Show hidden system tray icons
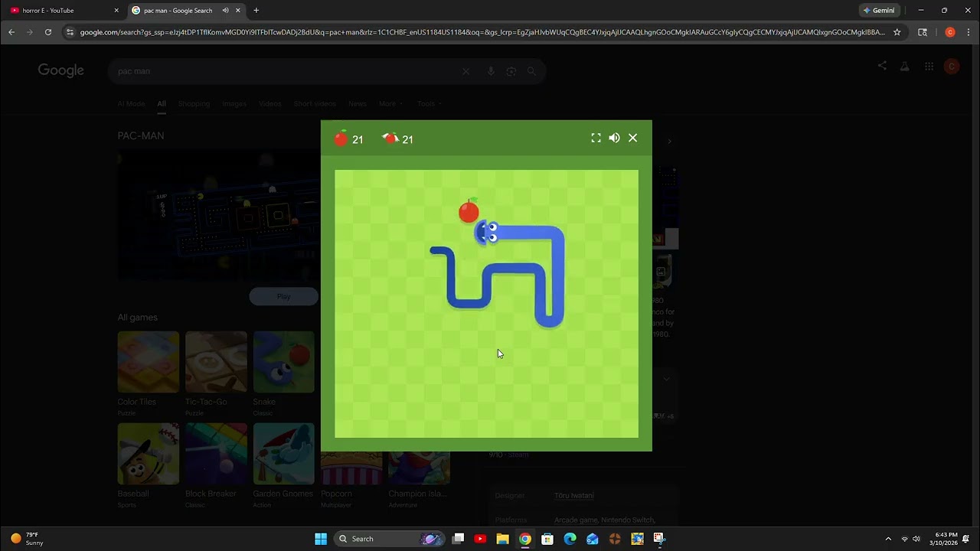980x551 pixels. 888,539
